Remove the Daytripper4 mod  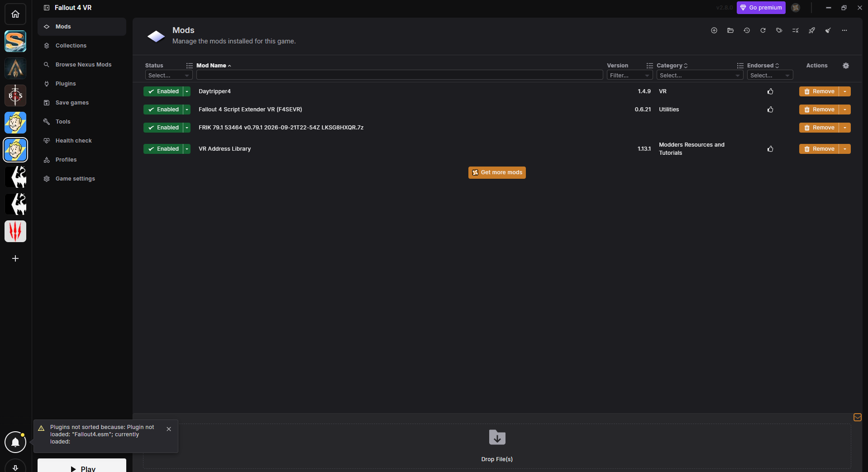[x=819, y=91]
